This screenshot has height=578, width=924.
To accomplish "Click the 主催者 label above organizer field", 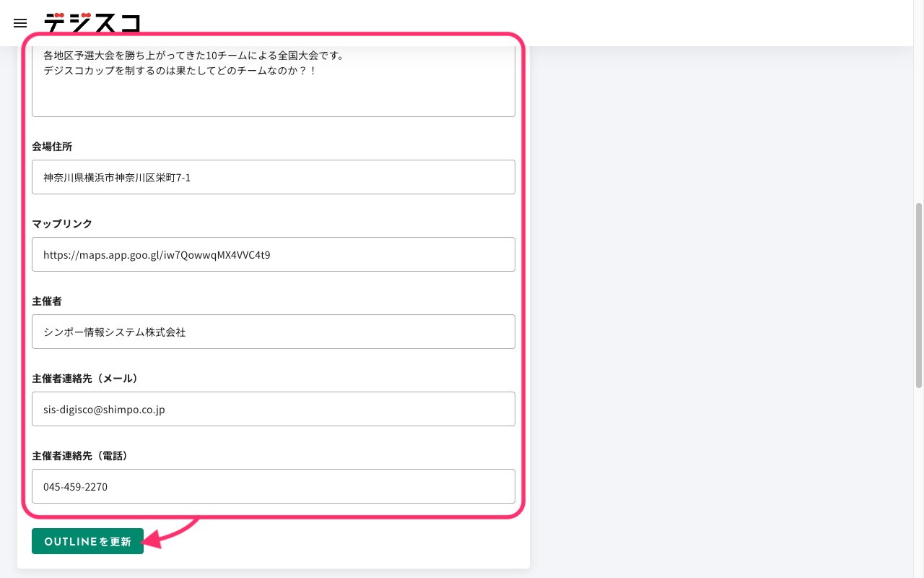I will [47, 301].
